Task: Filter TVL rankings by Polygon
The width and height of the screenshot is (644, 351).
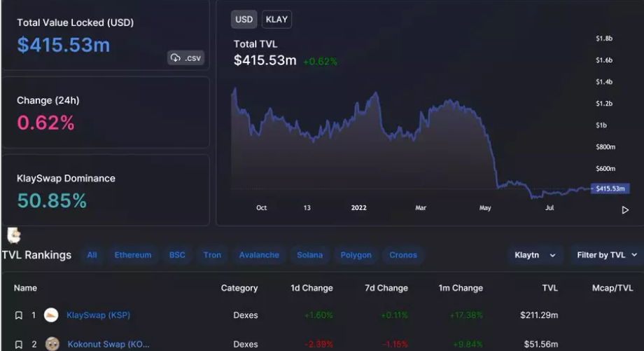Action: (x=356, y=255)
